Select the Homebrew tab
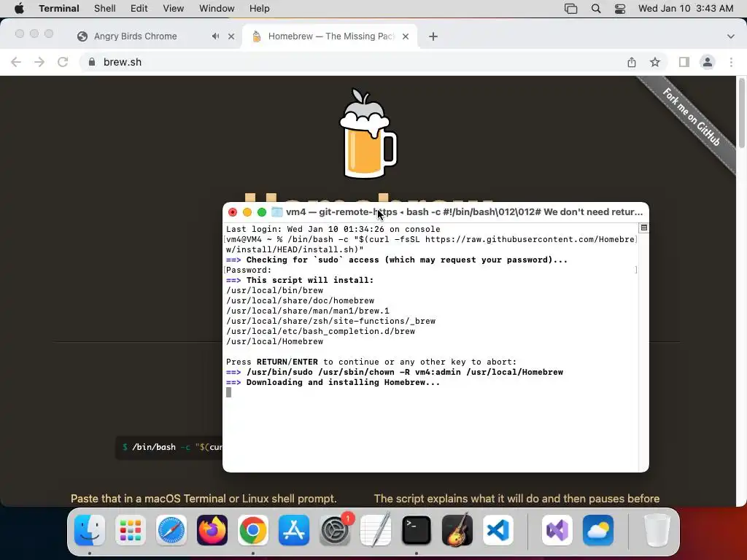Screen dimensions: 747x560 point(330,36)
